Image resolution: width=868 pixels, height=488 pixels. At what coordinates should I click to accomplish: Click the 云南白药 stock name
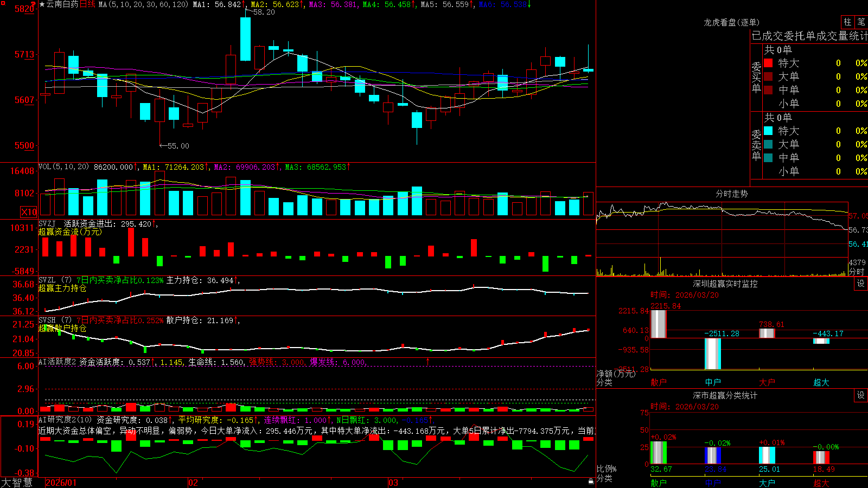(62, 4)
